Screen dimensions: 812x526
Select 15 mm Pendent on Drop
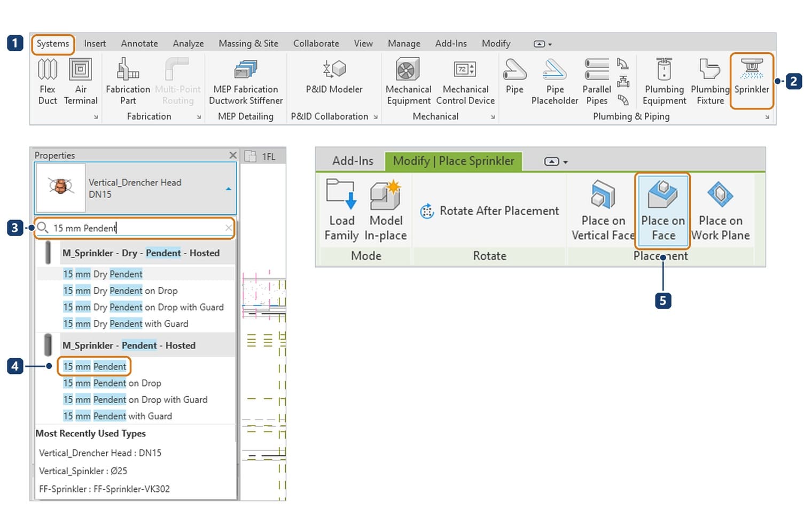point(112,383)
